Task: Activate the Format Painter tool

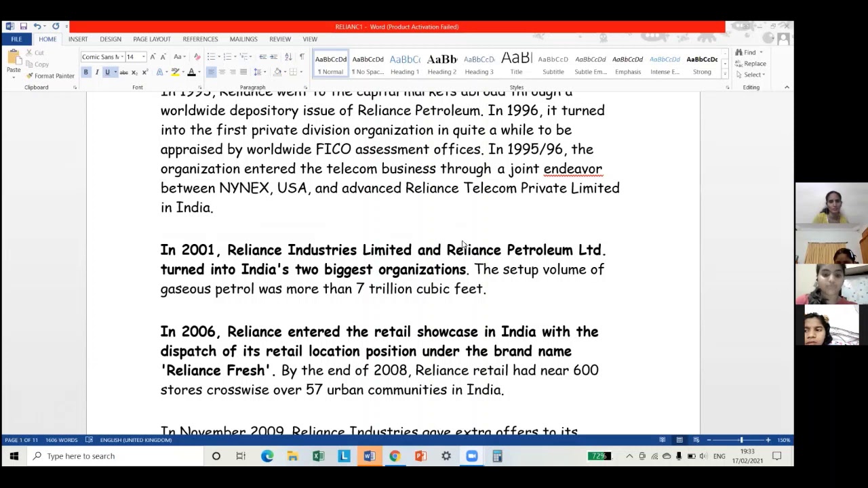Action: pos(50,76)
